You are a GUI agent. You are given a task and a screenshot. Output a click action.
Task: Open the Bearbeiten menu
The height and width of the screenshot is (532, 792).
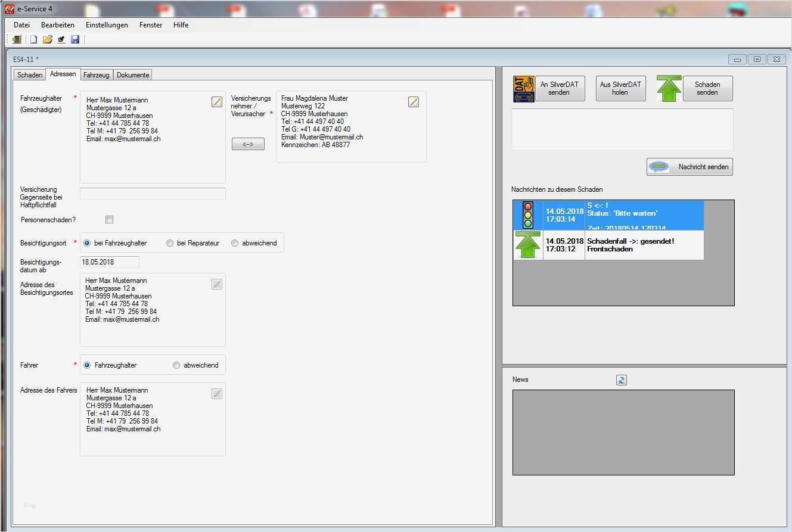58,25
